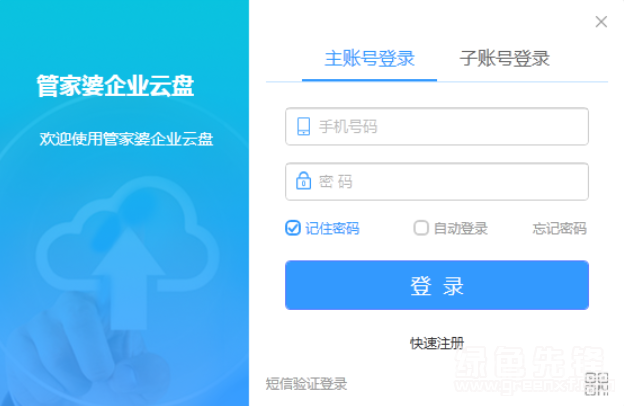This screenshot has height=406, width=624.
Task: Enable the 自动登录 checkbox
Action: tap(421, 228)
